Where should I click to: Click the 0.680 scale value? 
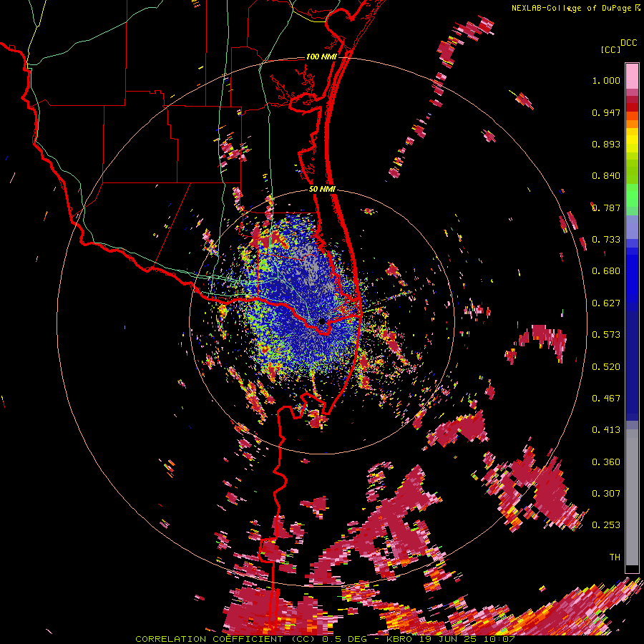pos(606,271)
